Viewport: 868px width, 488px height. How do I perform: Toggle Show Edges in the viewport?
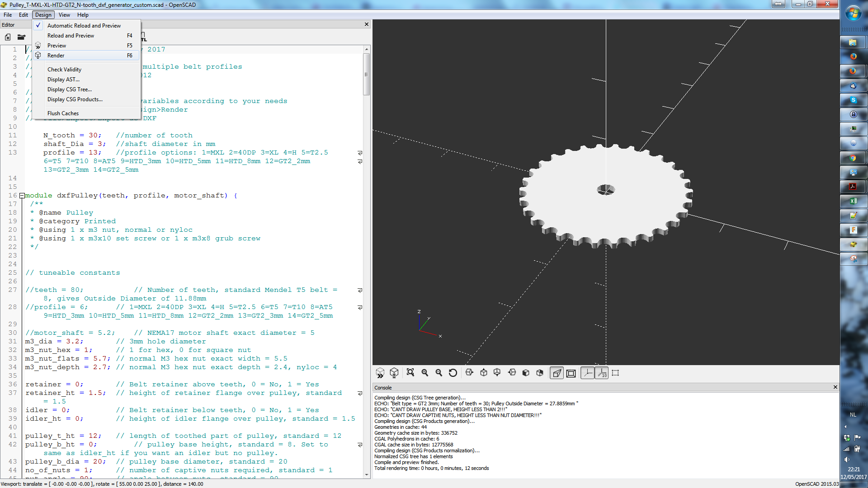click(615, 373)
